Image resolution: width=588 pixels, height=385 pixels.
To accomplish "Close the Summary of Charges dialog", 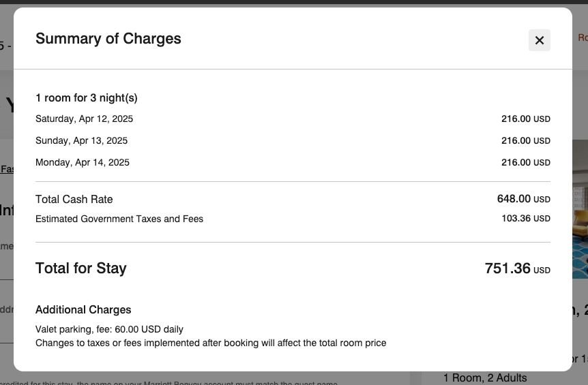I will click(x=539, y=40).
